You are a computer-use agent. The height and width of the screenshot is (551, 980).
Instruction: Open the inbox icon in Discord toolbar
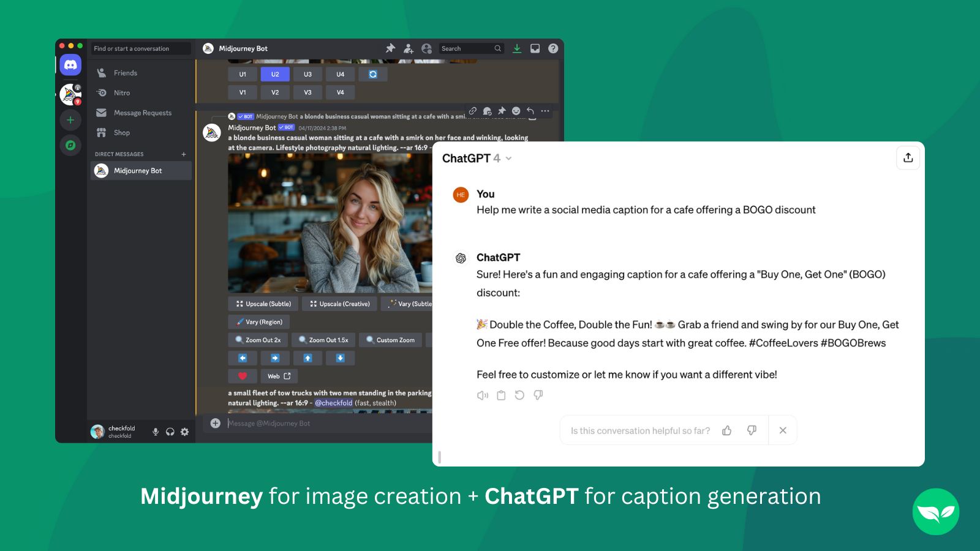(x=535, y=48)
